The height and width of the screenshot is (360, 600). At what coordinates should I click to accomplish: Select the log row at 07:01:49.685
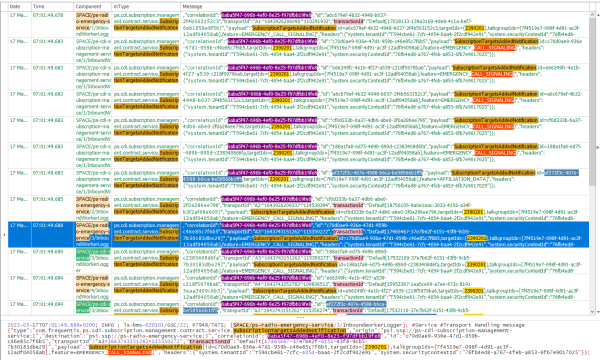point(298,208)
